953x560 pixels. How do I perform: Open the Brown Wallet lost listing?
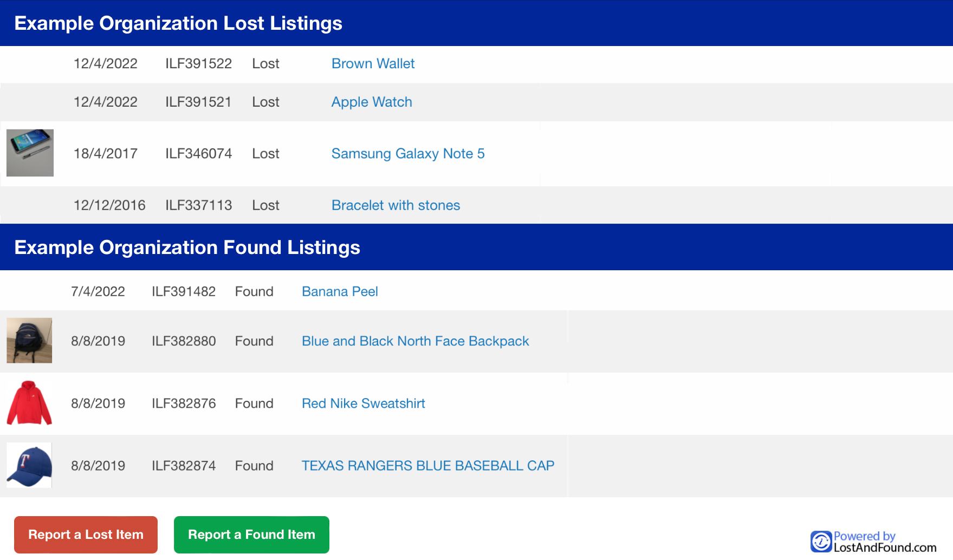(x=373, y=63)
